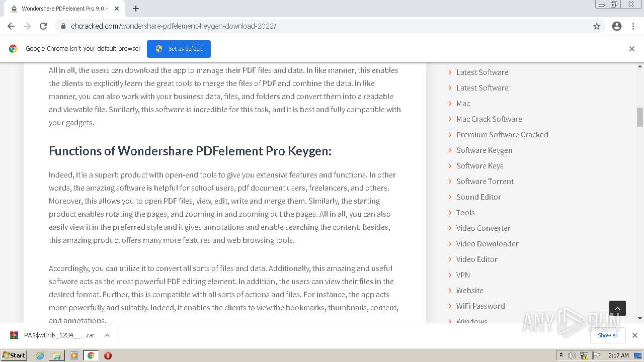The image size is (644, 362).
Task: Click the Chrome taskbar icon
Action: point(91,355)
